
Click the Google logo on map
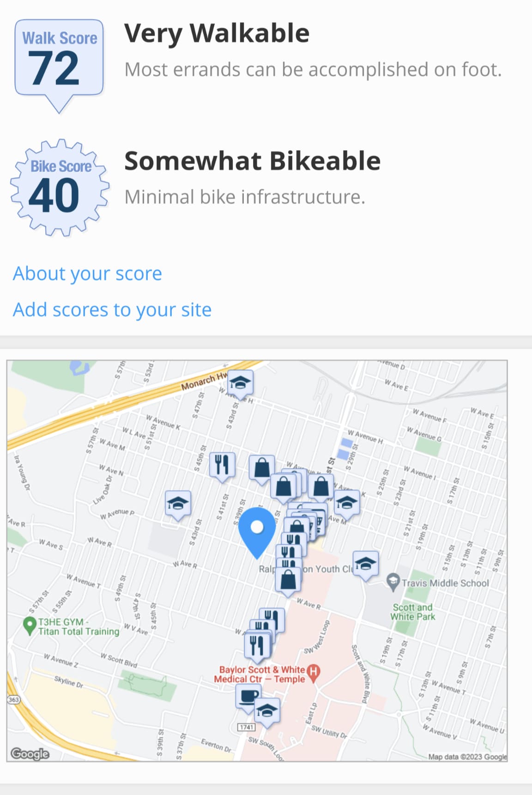click(x=30, y=754)
